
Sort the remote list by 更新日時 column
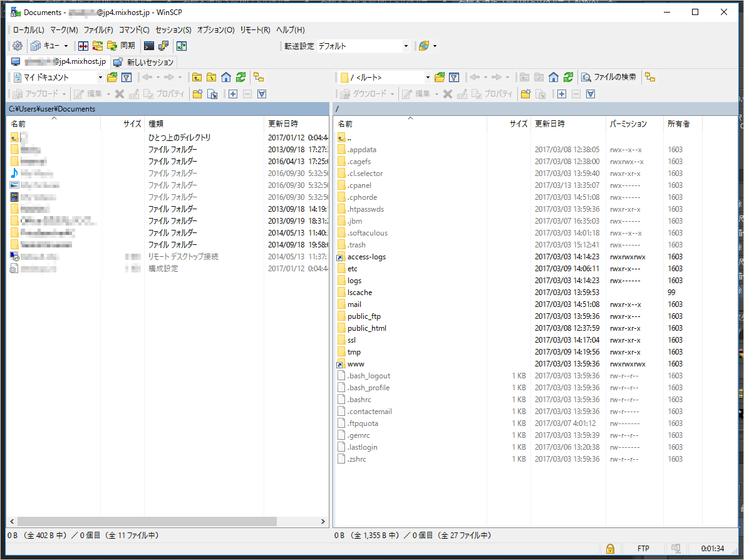pos(568,124)
